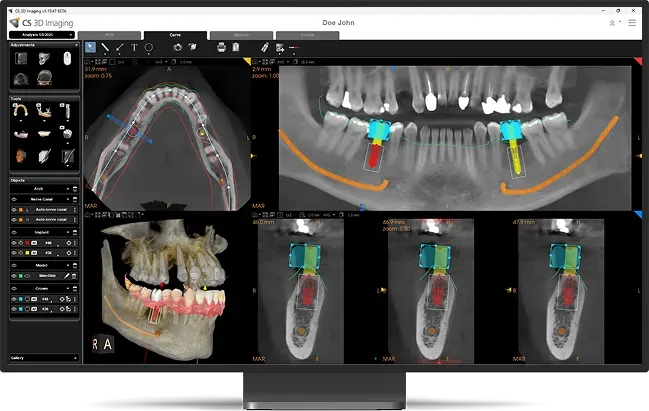Click the red implant in the panoramic view
This screenshot has height=411, width=649.
[x=374, y=155]
